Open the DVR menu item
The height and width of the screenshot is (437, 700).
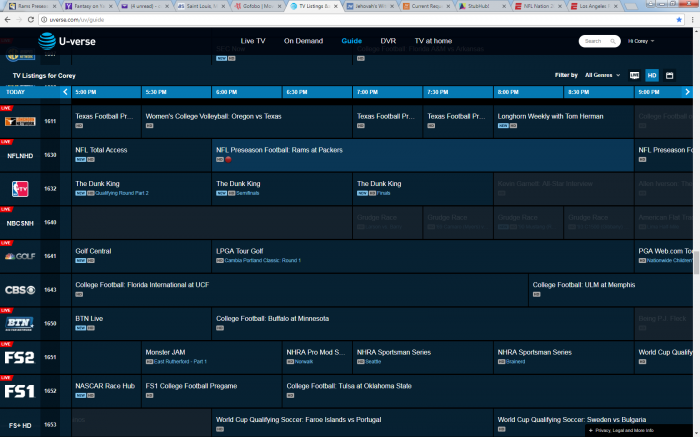pos(388,41)
